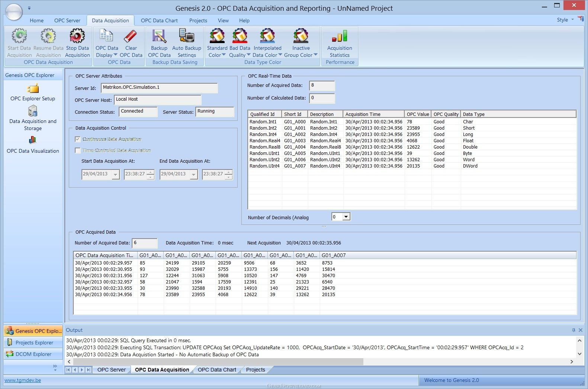The height and width of the screenshot is (389, 588).
Task: Go to the previous sheet tab arrow
Action: point(75,370)
